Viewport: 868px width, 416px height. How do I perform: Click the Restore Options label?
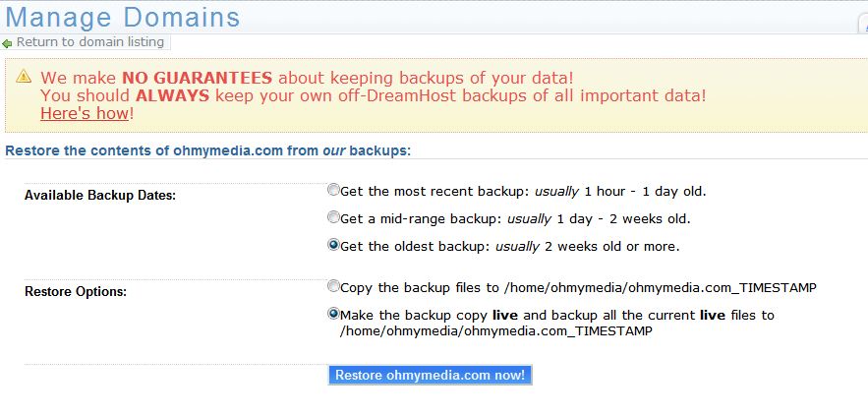pos(76,291)
